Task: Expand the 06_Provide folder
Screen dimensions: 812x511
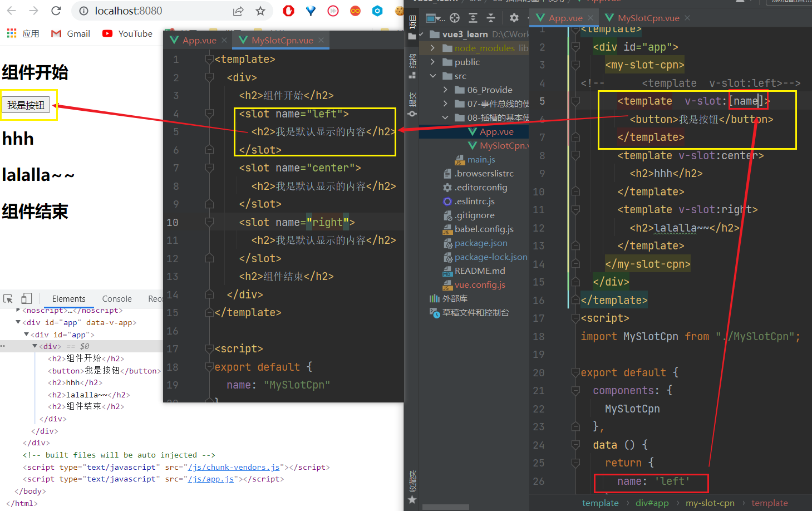Action: click(445, 90)
